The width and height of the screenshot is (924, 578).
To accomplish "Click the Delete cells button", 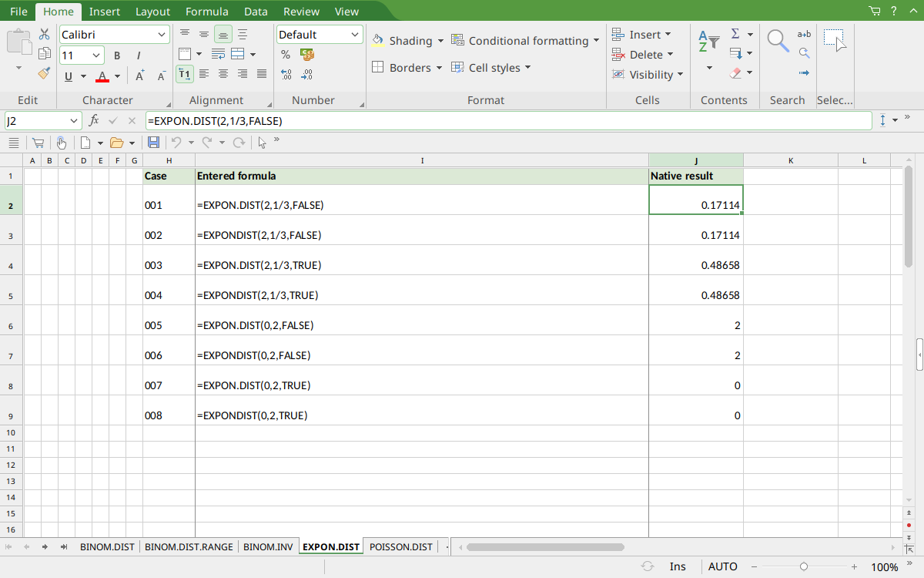I will (x=643, y=55).
